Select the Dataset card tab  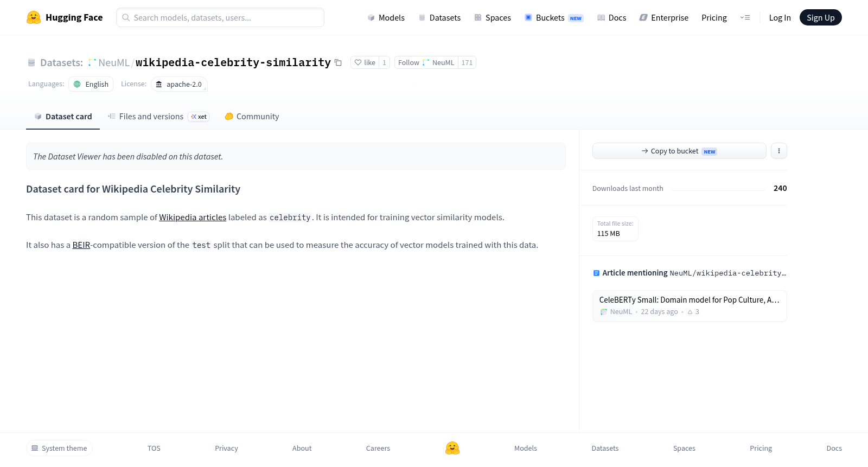point(63,116)
